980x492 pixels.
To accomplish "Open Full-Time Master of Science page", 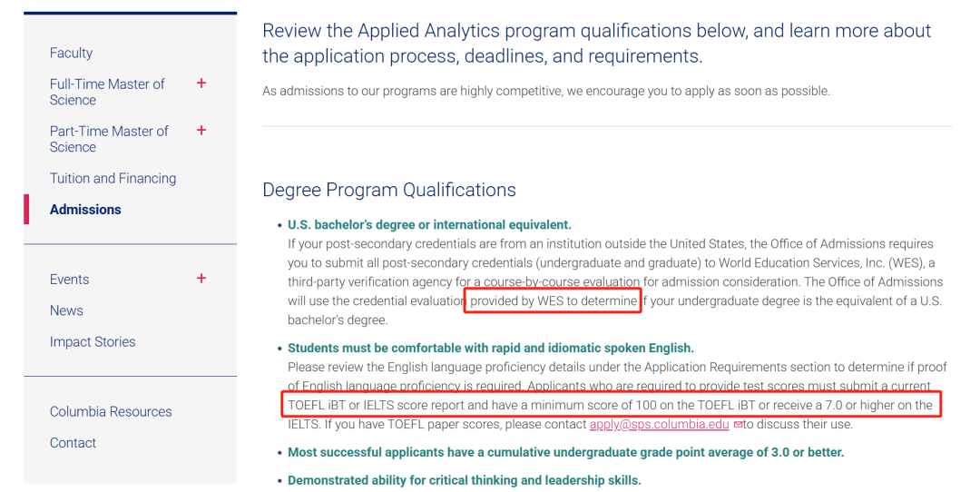I will (107, 92).
